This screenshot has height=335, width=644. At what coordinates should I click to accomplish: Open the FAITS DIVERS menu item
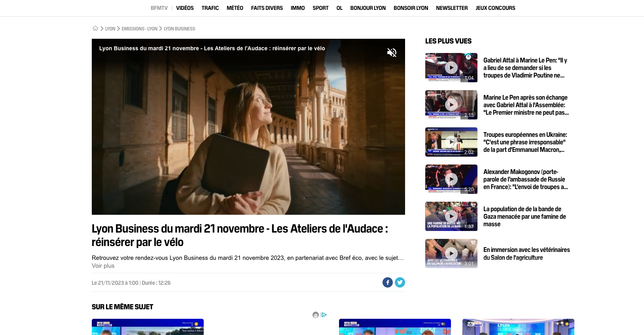coord(267,8)
